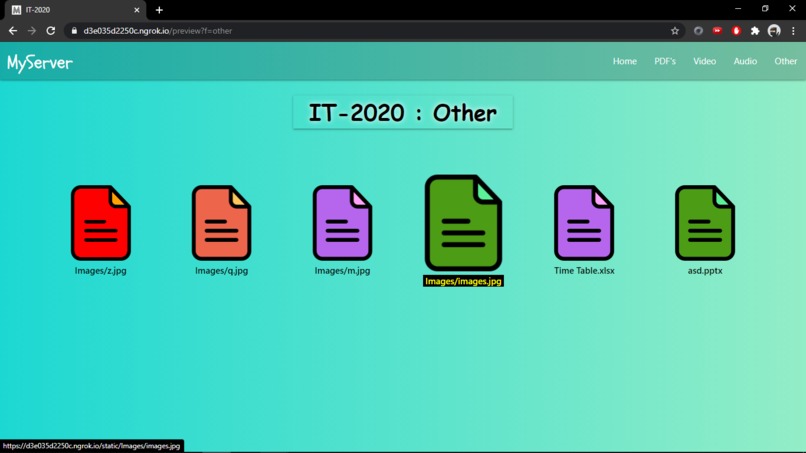The height and width of the screenshot is (453, 806).
Task: Close the IT-2020 browser tab
Action: point(137,10)
